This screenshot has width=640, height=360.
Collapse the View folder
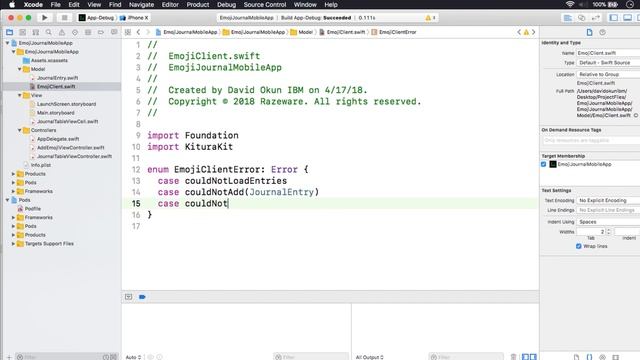pos(20,95)
